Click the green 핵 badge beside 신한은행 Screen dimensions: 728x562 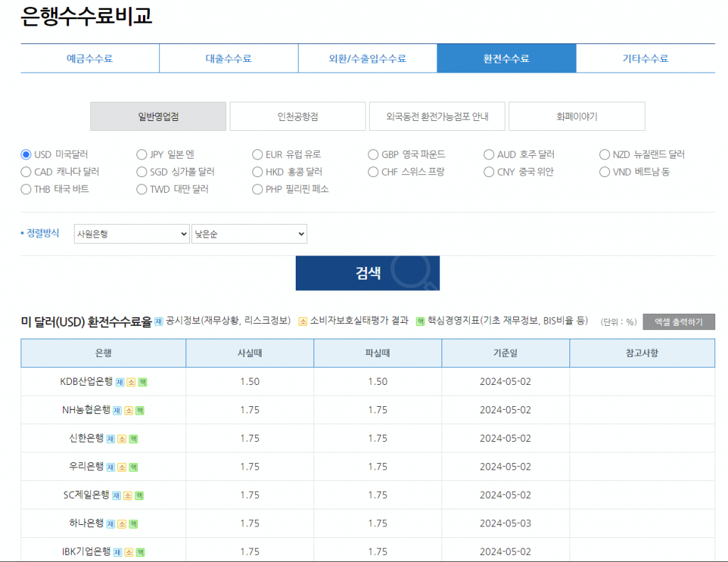pyautogui.click(x=133, y=439)
